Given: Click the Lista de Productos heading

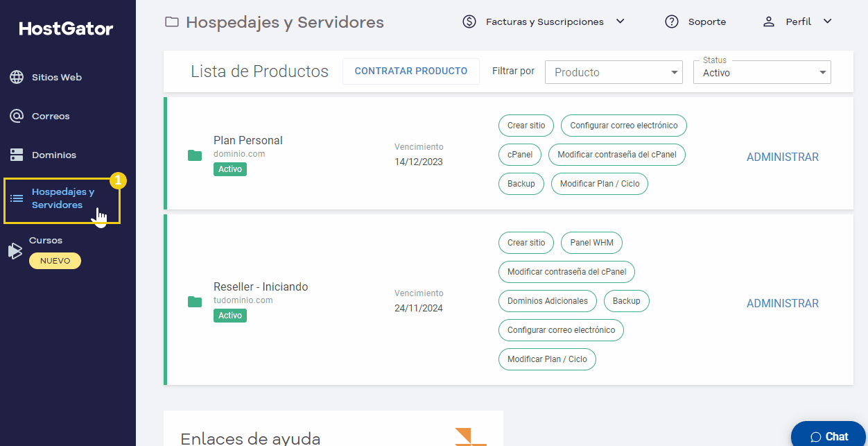Looking at the screenshot, I should click(260, 71).
